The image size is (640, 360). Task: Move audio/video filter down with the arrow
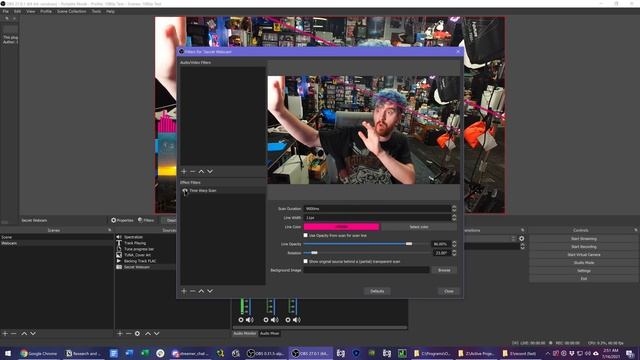tap(210, 171)
